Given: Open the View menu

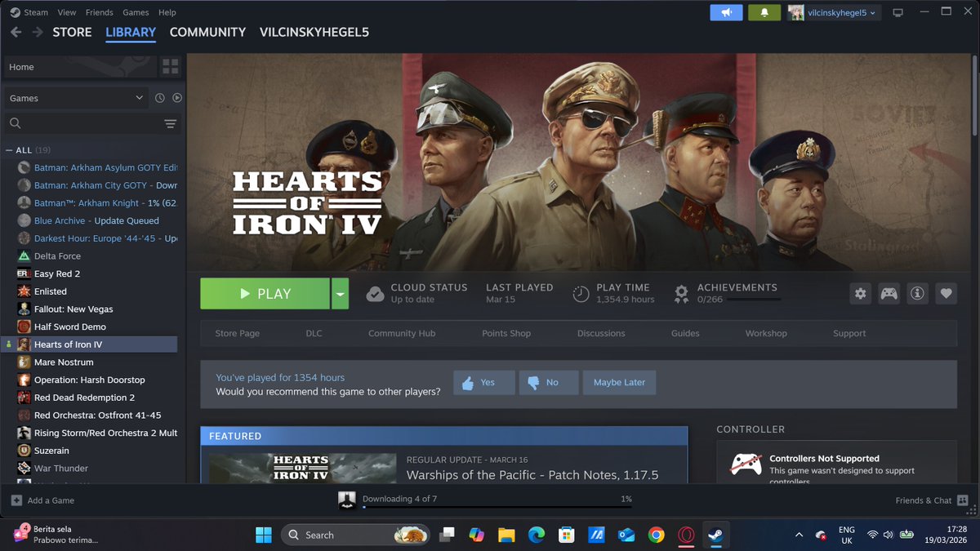Looking at the screenshot, I should [67, 12].
